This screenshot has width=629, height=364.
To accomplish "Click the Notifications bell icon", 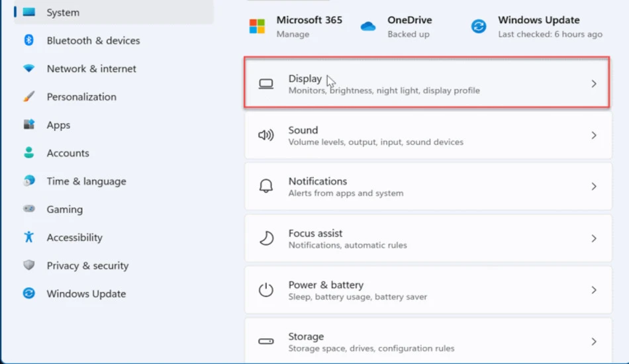I will click(x=266, y=186).
